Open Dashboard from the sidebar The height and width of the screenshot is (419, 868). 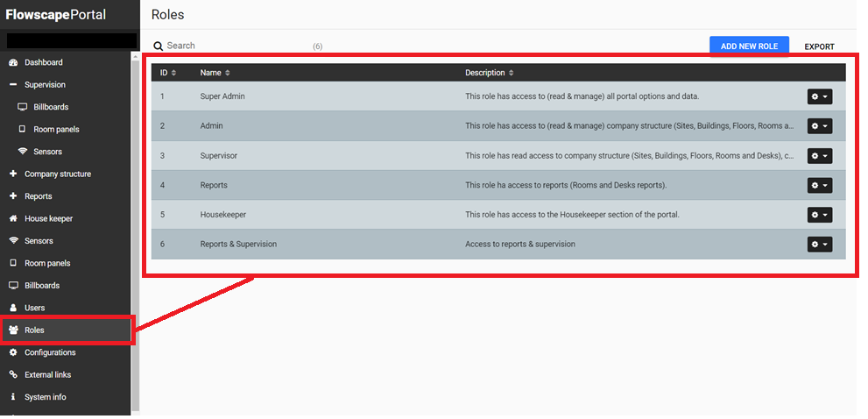44,62
